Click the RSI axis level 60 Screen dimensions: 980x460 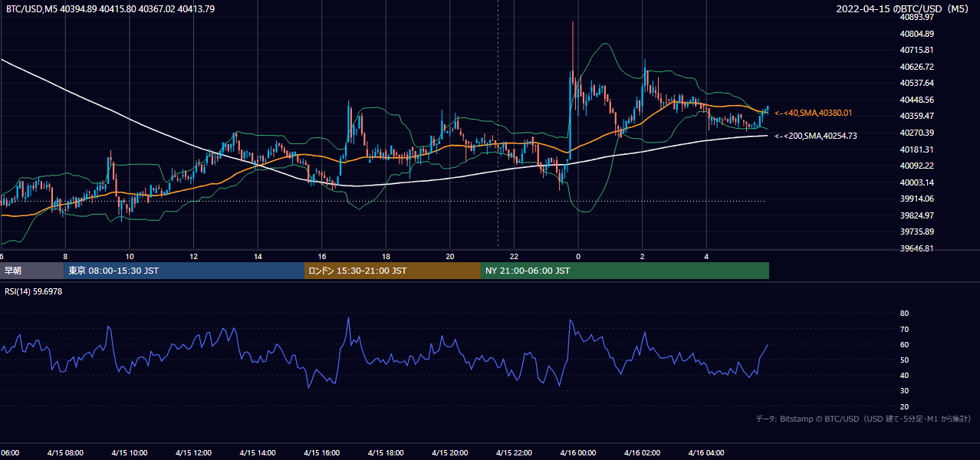[904, 344]
